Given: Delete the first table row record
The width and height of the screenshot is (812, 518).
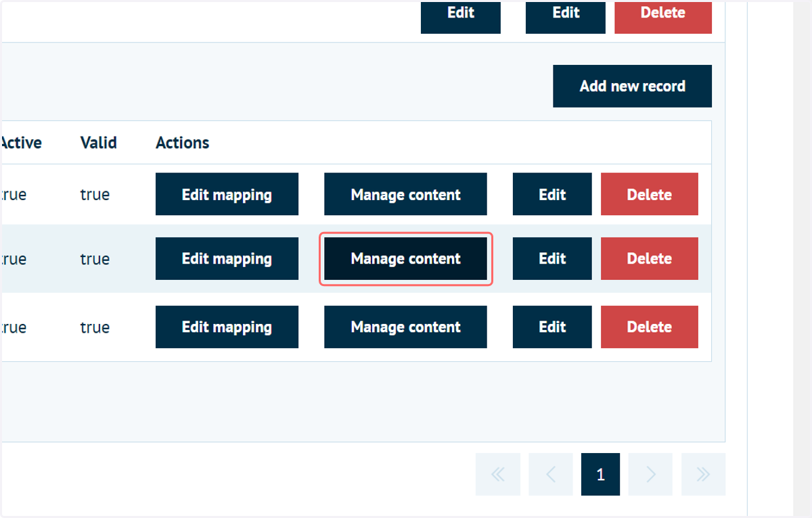Looking at the screenshot, I should (650, 194).
